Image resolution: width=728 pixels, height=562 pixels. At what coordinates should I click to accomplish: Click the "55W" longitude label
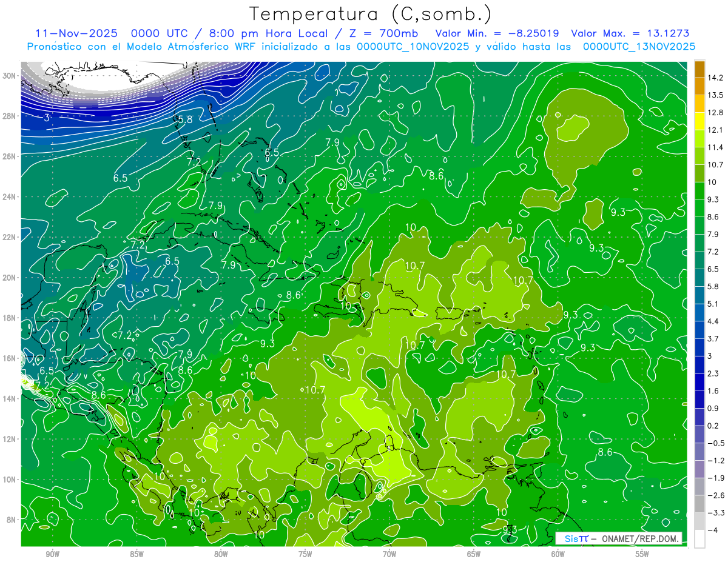[642, 553]
